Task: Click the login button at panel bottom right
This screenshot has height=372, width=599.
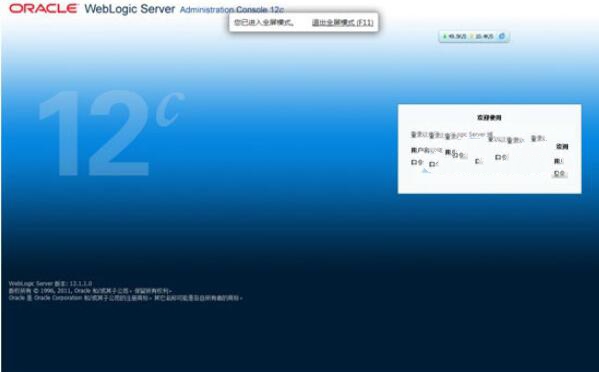Action: (559, 173)
